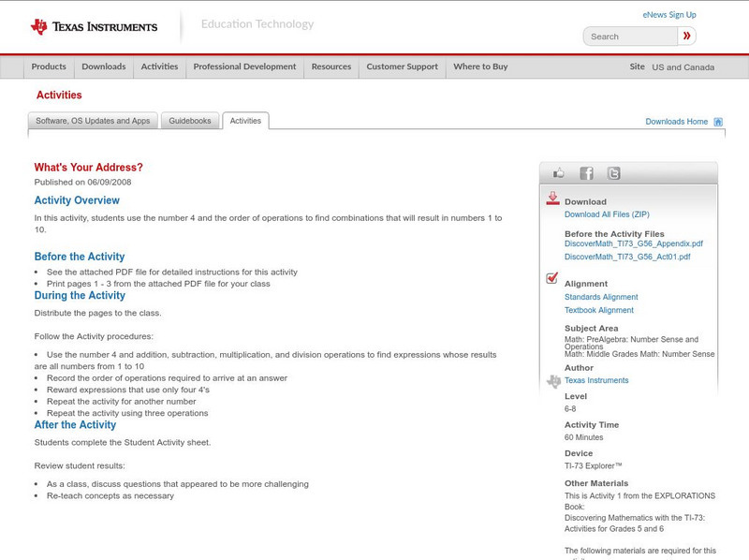Click the eNews Sign Up link
Viewport: 749px width, 560px height.
pos(668,14)
